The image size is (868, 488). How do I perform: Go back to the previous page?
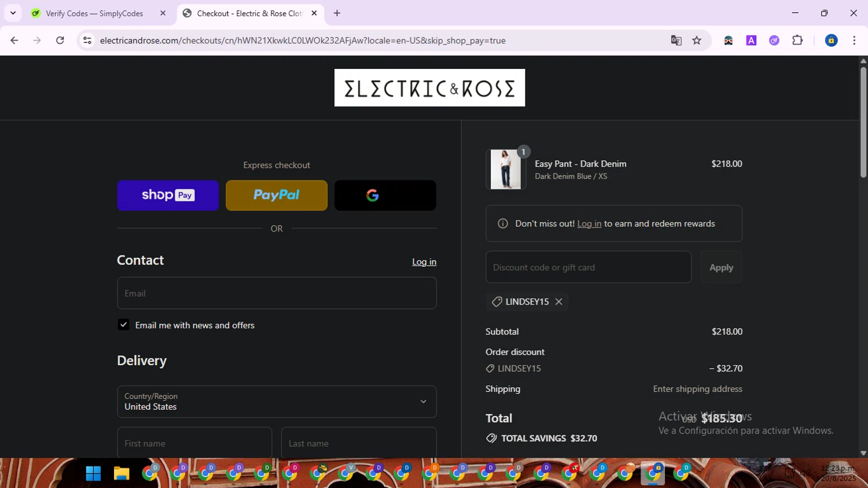click(14, 41)
